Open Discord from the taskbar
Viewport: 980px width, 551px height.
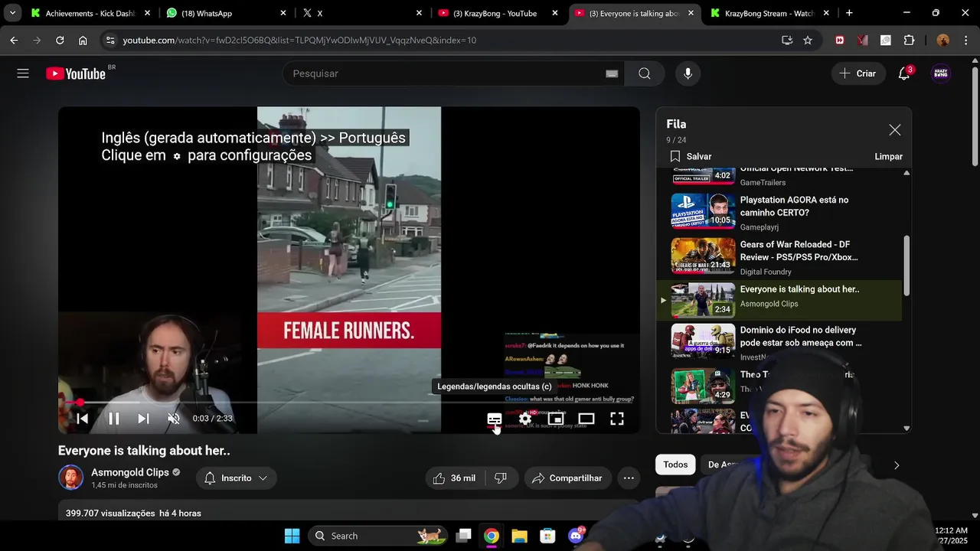click(576, 536)
